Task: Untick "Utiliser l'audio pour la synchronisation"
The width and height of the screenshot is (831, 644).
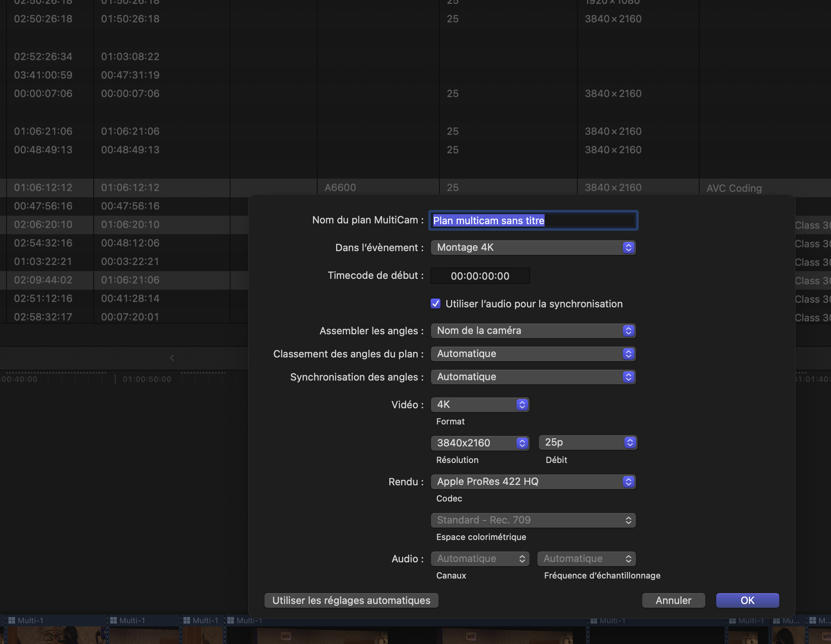Action: [436, 304]
